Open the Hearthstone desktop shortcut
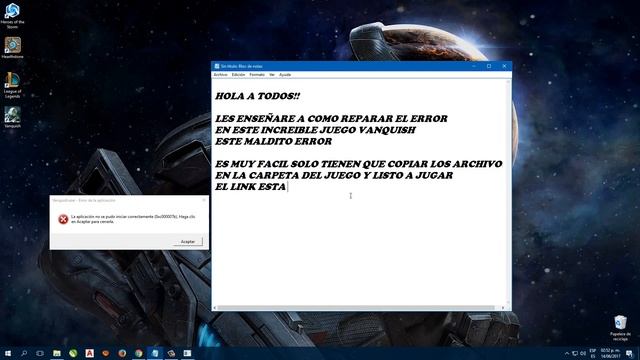Image resolution: width=640 pixels, height=360 pixels. tap(12, 48)
